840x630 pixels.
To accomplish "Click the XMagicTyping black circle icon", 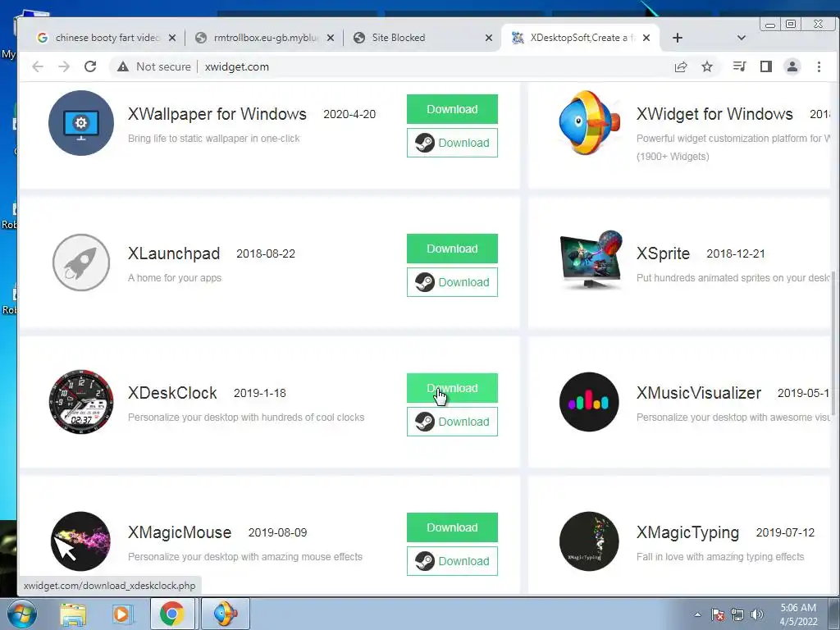I will click(x=589, y=541).
